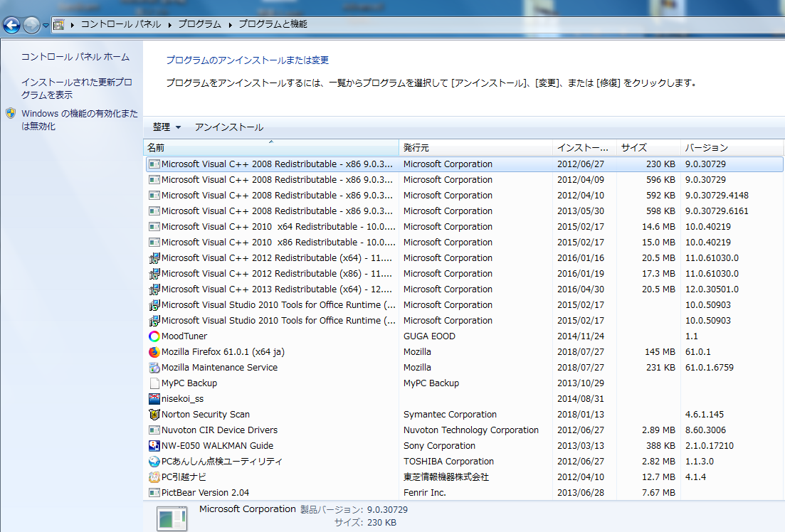Expand the コントロール パネル breadcrumb arrow

click(170, 24)
